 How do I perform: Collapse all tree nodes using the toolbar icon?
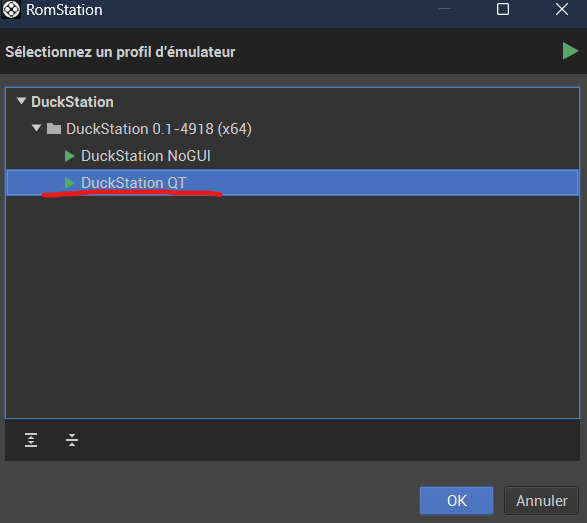click(72, 440)
